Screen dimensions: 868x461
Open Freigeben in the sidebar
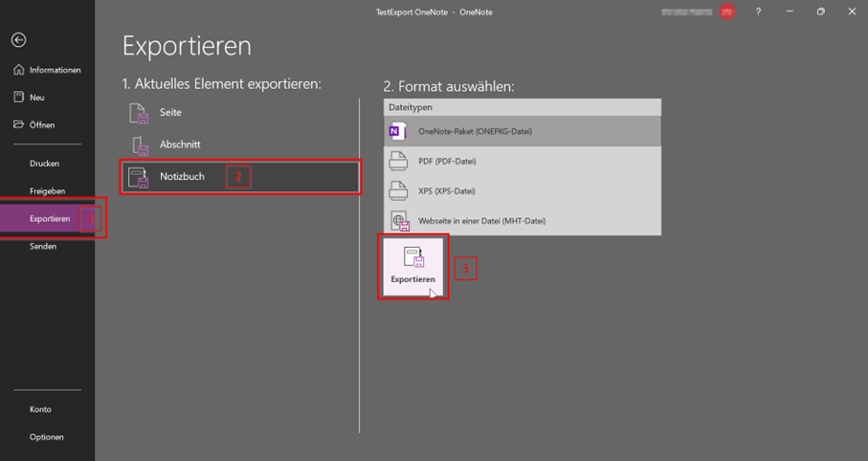tap(48, 191)
